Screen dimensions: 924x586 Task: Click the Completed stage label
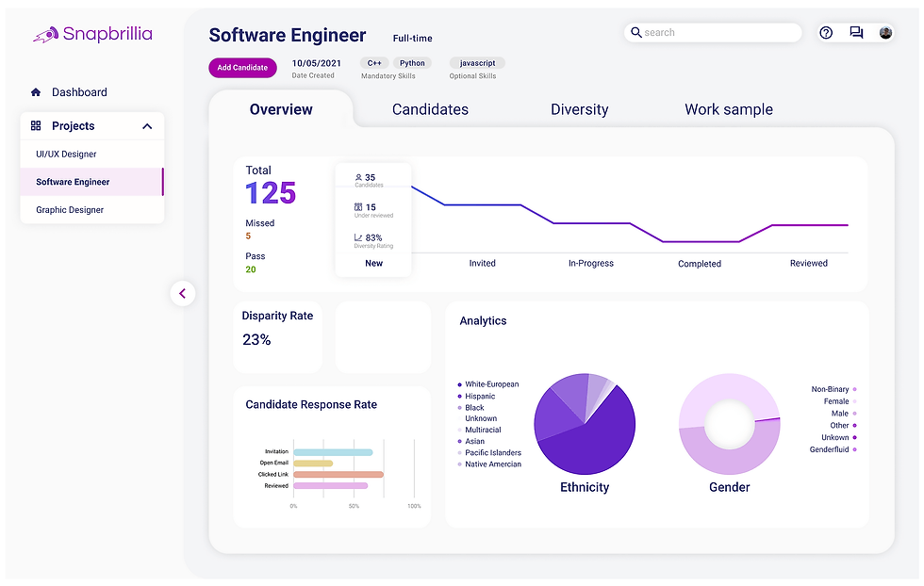pyautogui.click(x=700, y=264)
